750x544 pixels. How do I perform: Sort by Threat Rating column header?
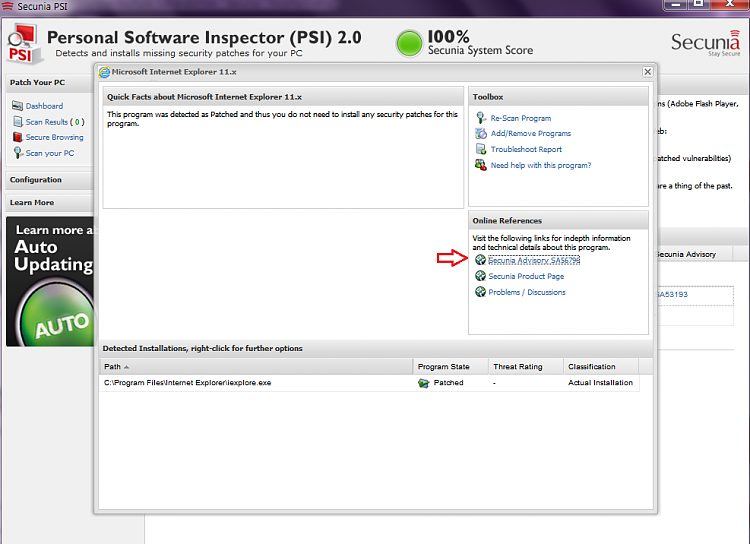[x=526, y=366]
